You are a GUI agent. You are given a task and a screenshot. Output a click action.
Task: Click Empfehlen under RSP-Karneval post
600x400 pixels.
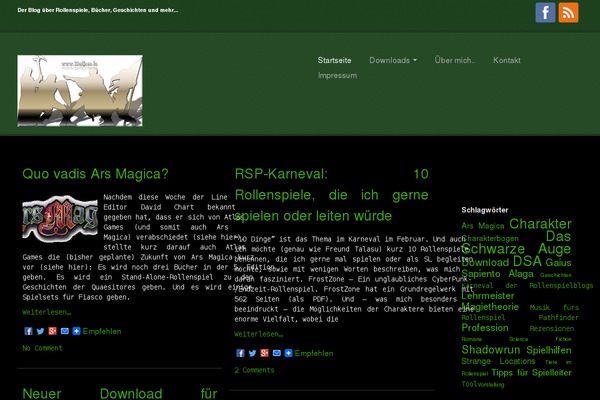pyautogui.click(x=314, y=353)
